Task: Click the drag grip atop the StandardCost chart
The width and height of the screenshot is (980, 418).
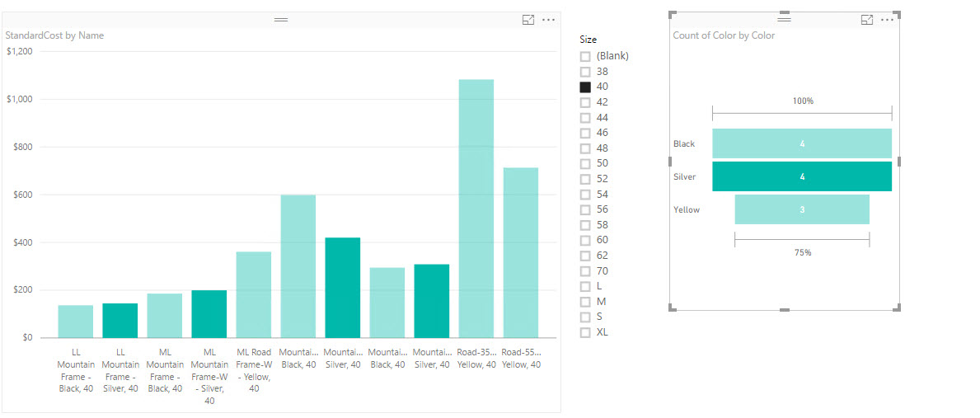Action: [x=281, y=19]
